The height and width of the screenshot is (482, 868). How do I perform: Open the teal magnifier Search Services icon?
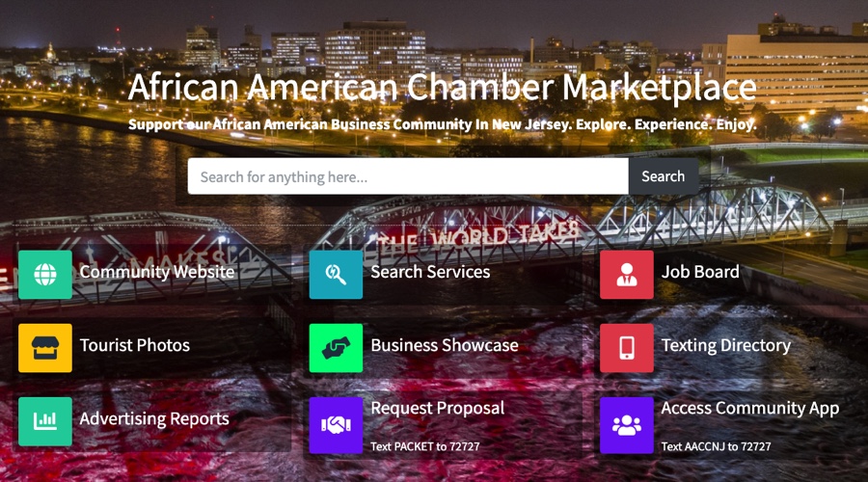(x=336, y=275)
